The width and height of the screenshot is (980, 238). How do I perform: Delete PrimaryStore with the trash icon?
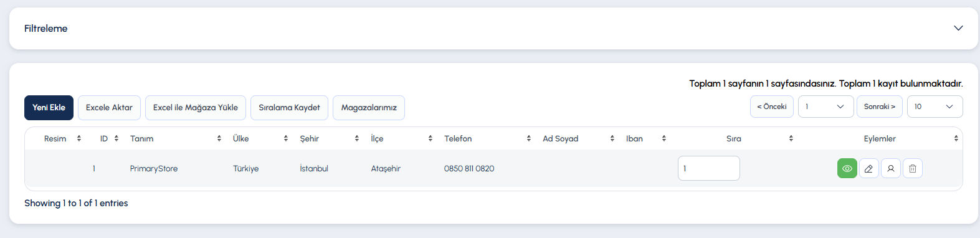[913, 168]
